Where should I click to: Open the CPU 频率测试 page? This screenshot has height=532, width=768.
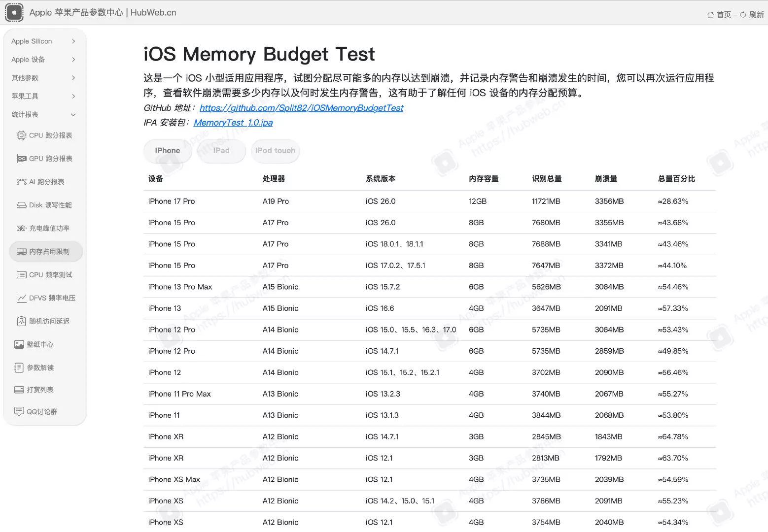[51, 274]
